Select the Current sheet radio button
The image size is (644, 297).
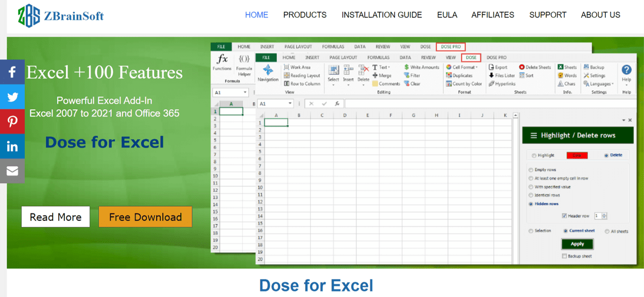(x=565, y=231)
